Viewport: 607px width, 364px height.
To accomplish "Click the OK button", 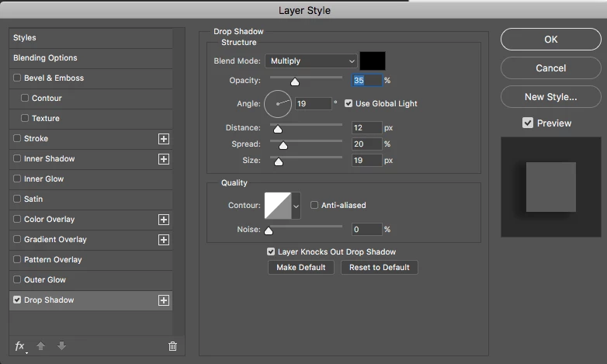I will (x=551, y=39).
